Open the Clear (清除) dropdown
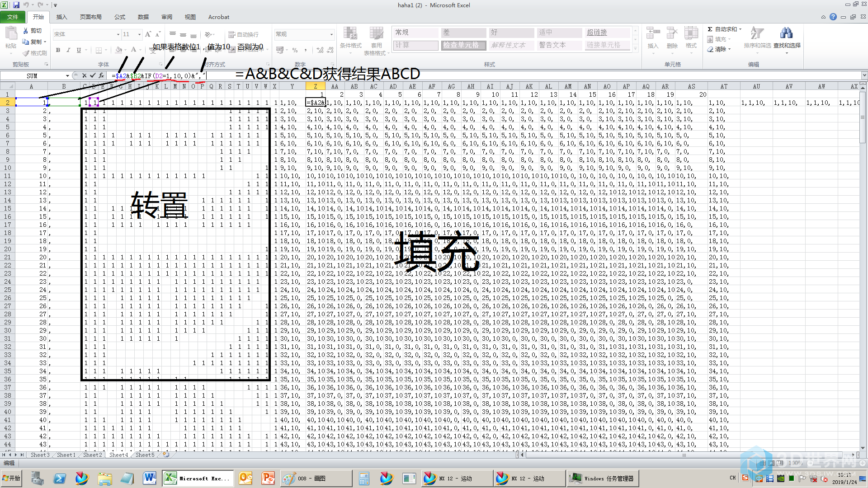 coord(719,49)
